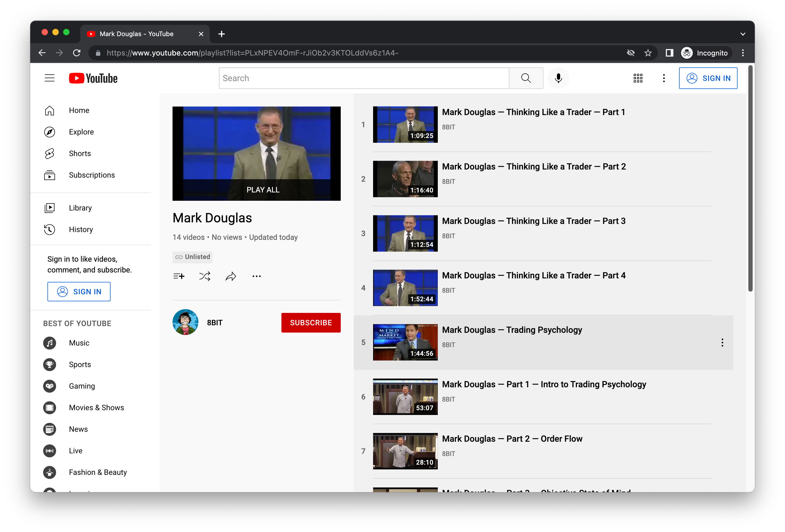Reload the page
The width and height of the screenshot is (785, 532).
coord(77,53)
